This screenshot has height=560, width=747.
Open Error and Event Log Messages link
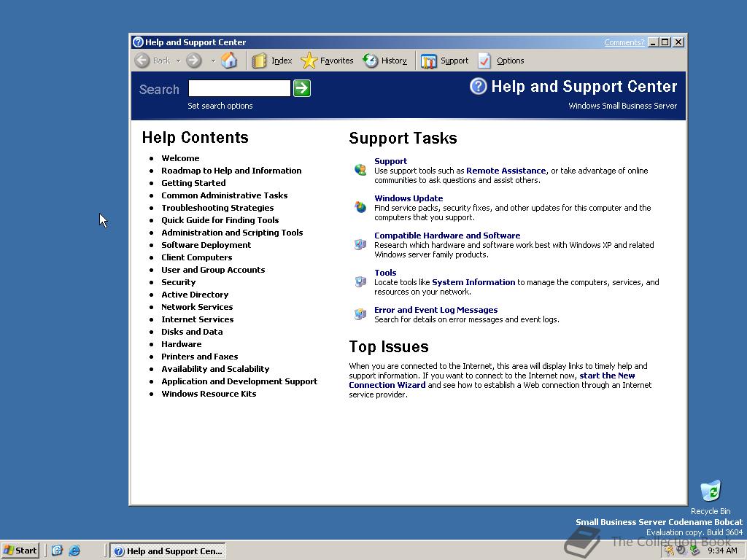pos(436,309)
